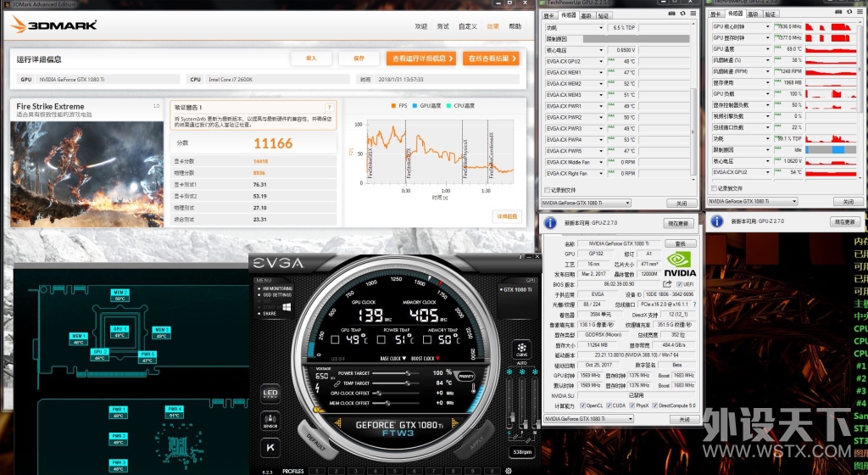
Task: Click the DEFAULT button in EVGA Precision
Action: tap(317, 440)
